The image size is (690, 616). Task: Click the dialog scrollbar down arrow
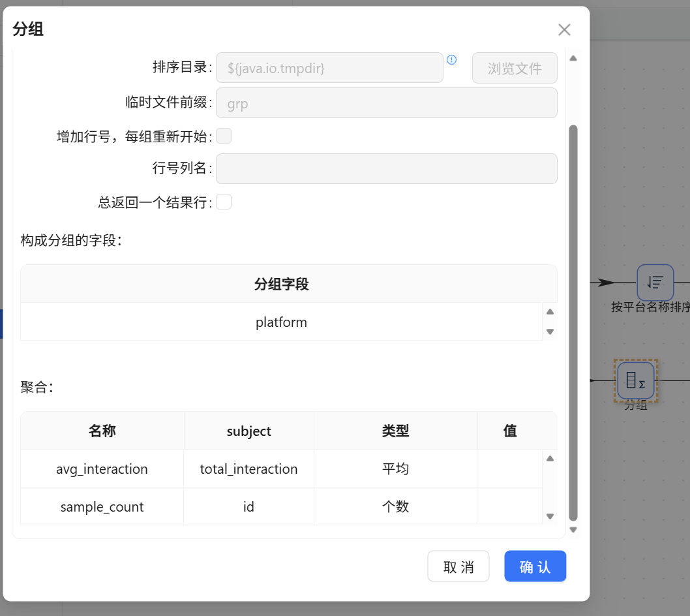(x=573, y=530)
